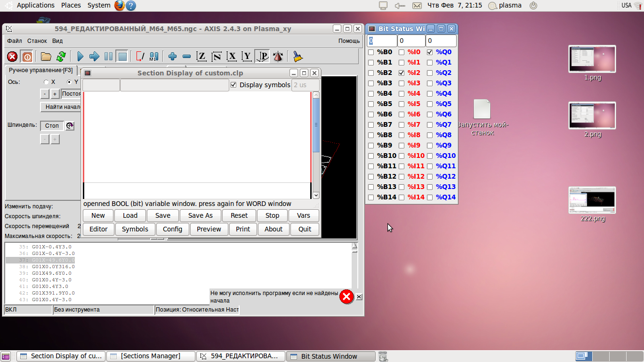
Task: Select the Ручное управление [F3] tab
Action: click(x=41, y=70)
